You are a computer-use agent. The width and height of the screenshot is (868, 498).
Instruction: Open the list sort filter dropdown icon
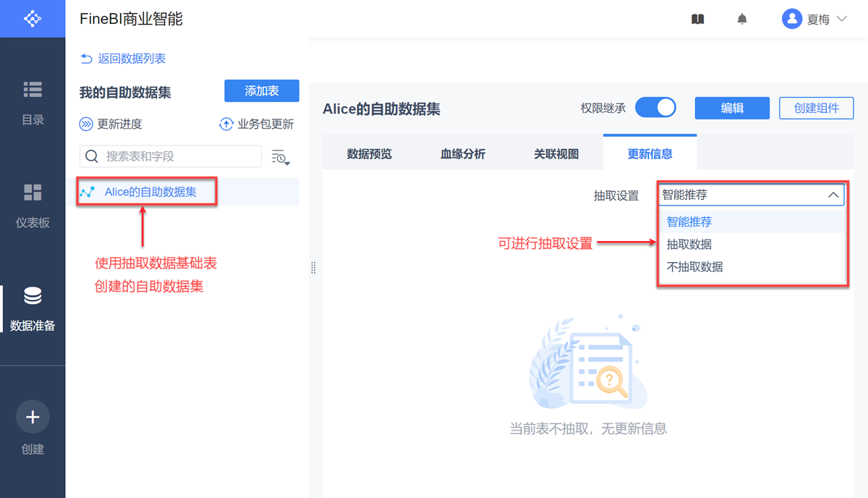tap(280, 157)
